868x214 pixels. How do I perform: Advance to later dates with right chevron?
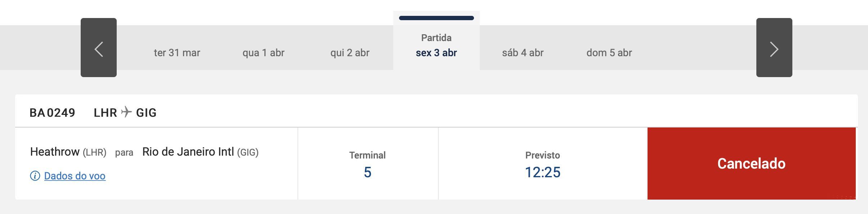click(774, 48)
